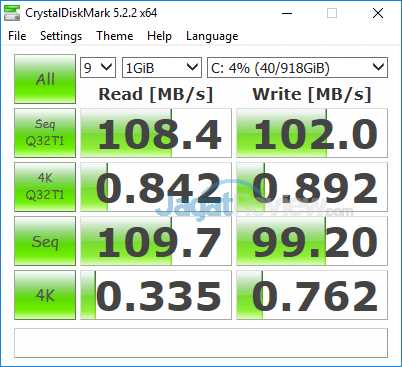The height and width of the screenshot is (367, 402).
Task: Open the Settings menu
Action: click(x=61, y=36)
